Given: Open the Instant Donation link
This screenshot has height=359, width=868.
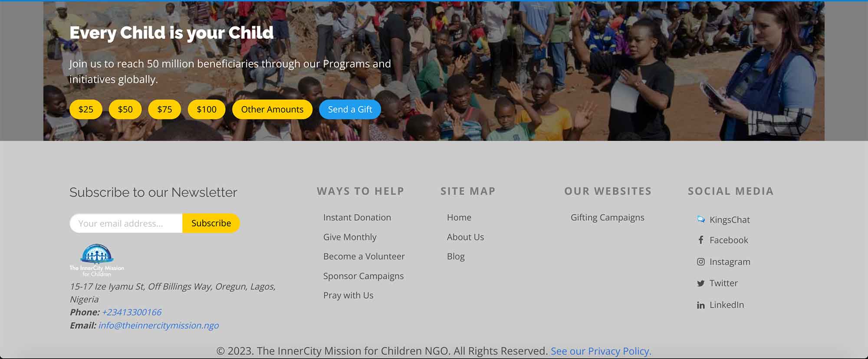Looking at the screenshot, I should tap(357, 217).
